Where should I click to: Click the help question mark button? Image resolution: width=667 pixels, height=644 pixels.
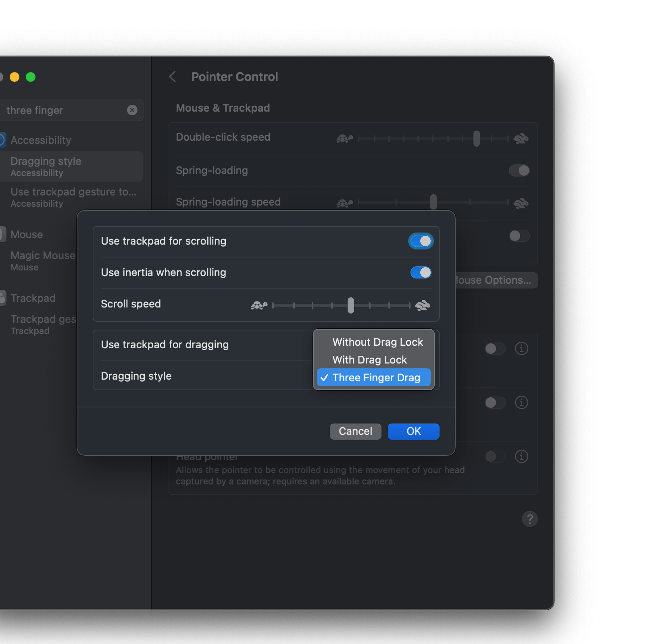pos(529,519)
